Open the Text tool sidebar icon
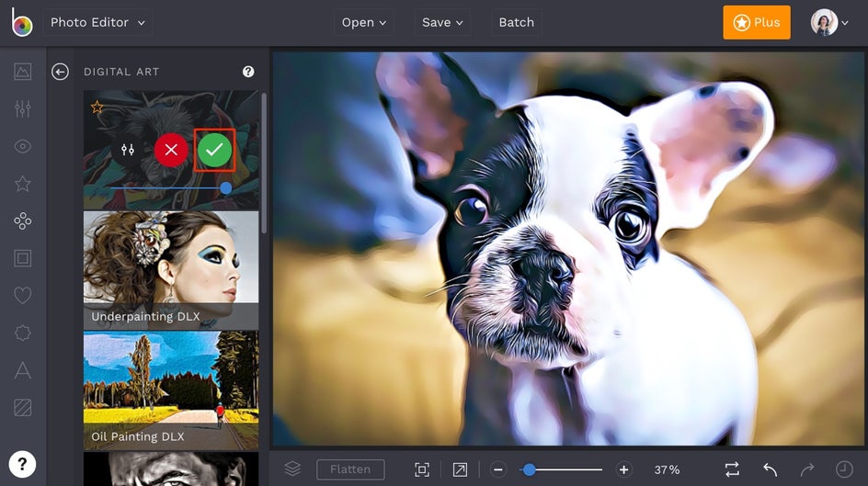Image resolution: width=868 pixels, height=486 pixels. [x=23, y=370]
